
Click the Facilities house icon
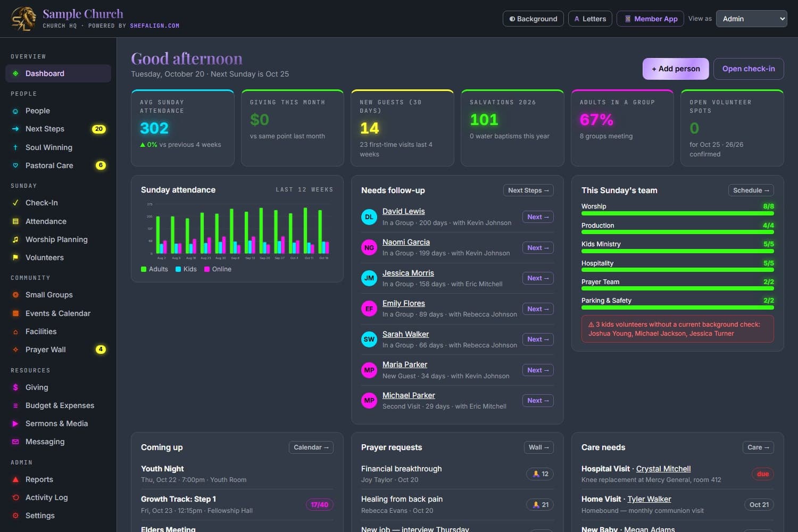pyautogui.click(x=15, y=331)
